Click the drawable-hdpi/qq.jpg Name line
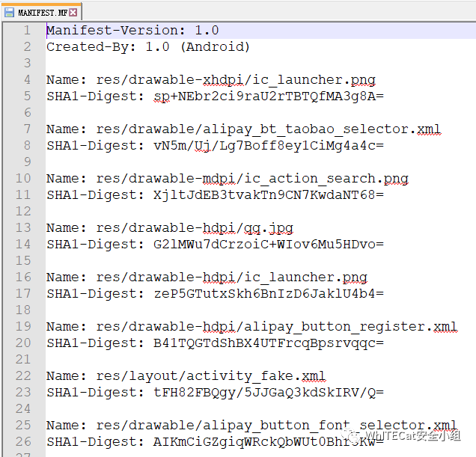This screenshot has height=457, width=476. pyautogui.click(x=170, y=228)
